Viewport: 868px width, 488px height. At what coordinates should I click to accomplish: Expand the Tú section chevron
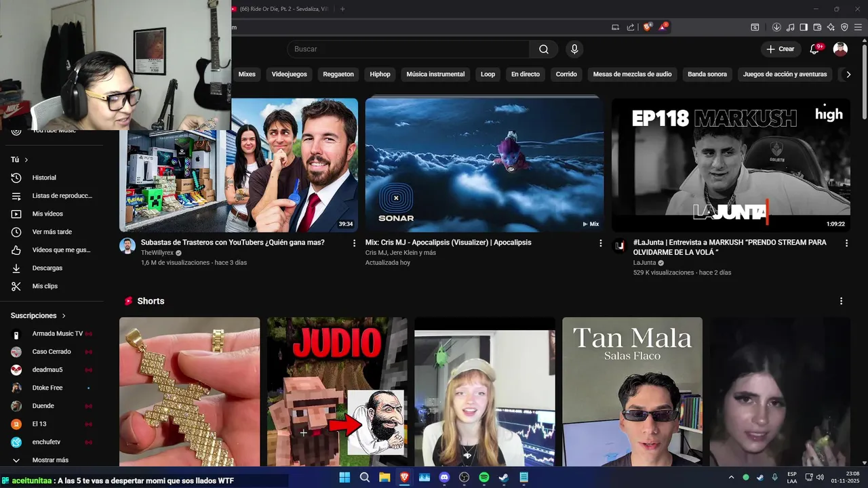tap(26, 160)
